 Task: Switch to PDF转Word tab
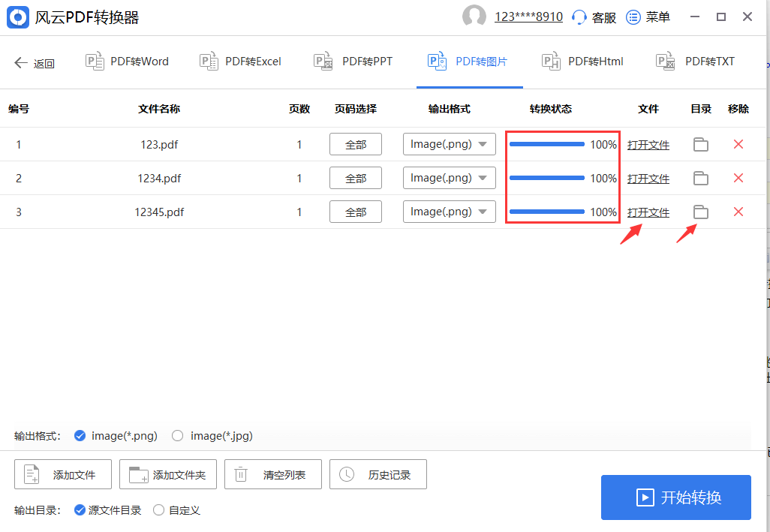[127, 62]
